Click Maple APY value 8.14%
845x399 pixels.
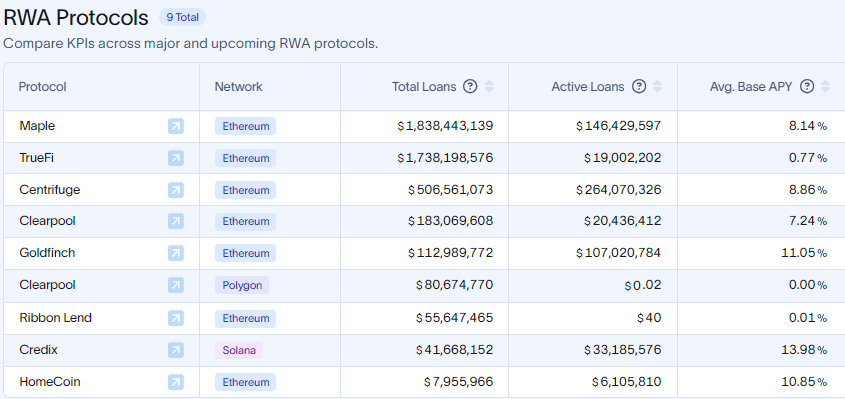click(808, 126)
